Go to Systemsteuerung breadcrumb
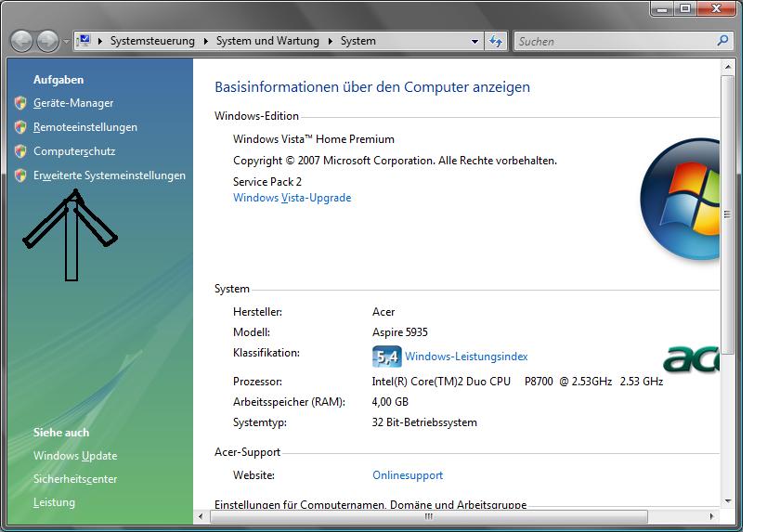Image resolution: width=780 pixels, height=532 pixels. (152, 41)
